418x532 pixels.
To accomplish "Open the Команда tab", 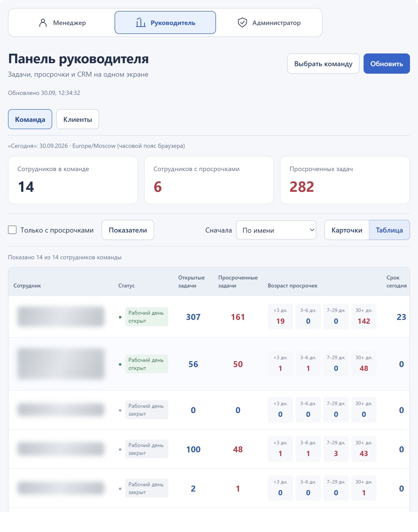I will tap(30, 119).
